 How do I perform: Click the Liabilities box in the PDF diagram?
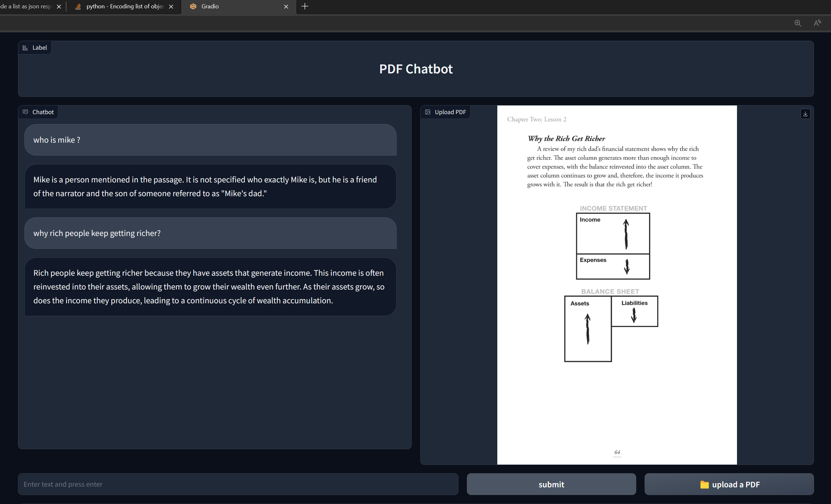coord(634,311)
